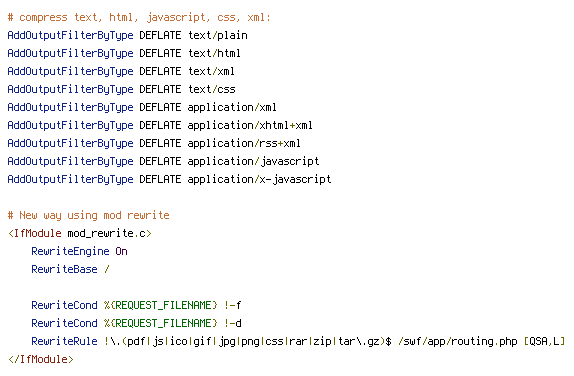This screenshot has width=574, height=376.
Task: Click the RewriteEngine directive keyword
Action: click(70, 251)
